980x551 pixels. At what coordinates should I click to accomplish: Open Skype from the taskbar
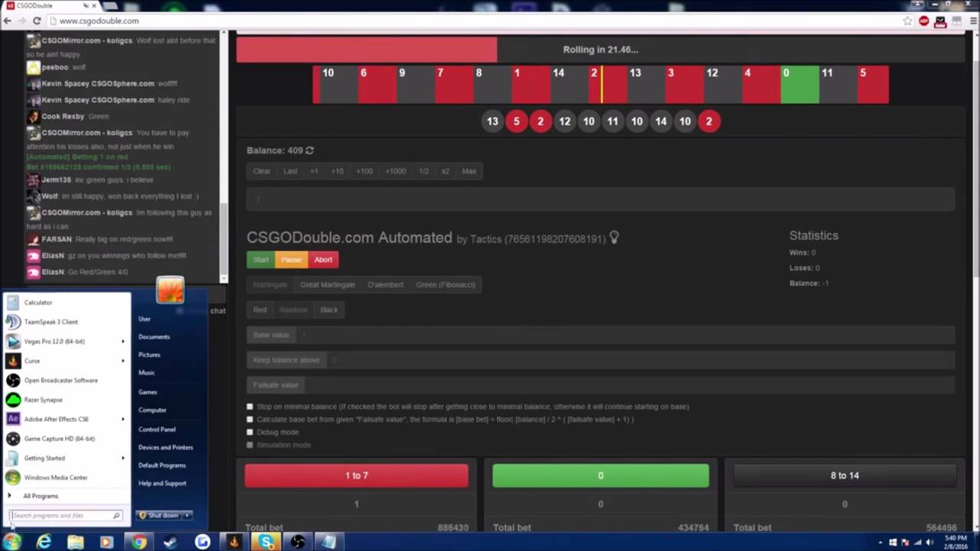click(x=266, y=542)
